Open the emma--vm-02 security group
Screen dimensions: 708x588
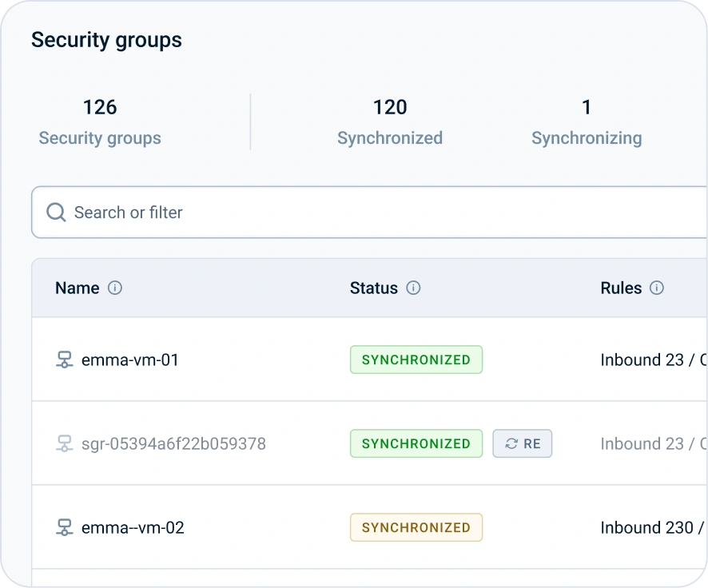click(x=133, y=527)
